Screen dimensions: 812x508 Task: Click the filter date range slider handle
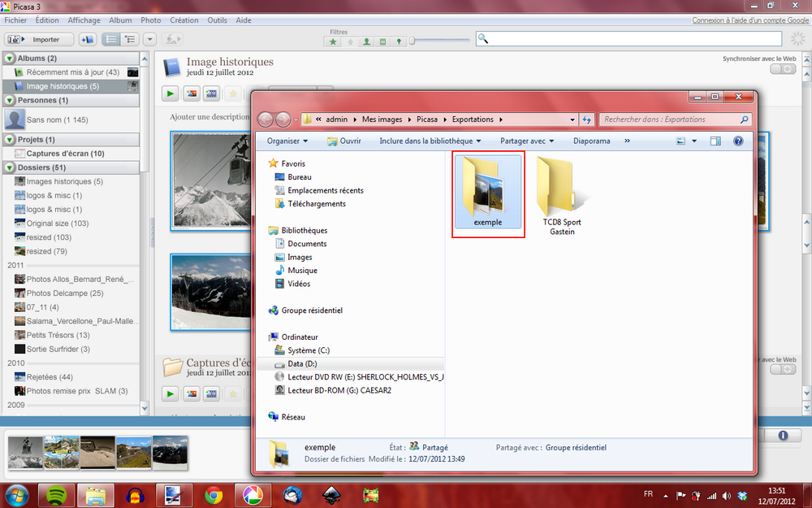tap(412, 41)
